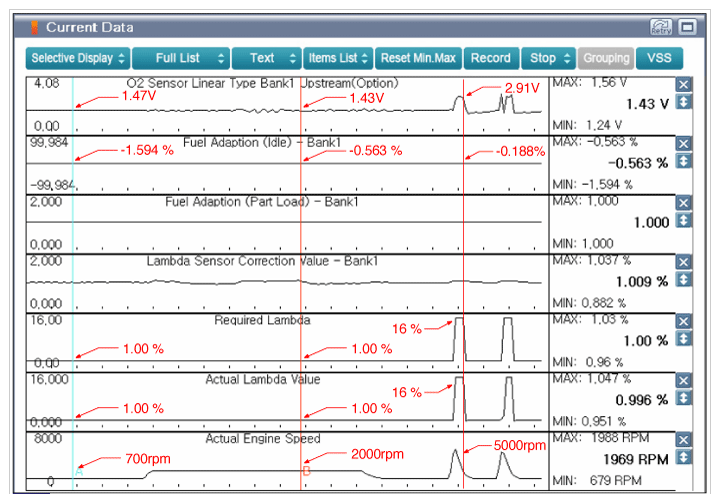Expand the Full List dropdown
This screenshot has height=503, width=720.
(180, 58)
